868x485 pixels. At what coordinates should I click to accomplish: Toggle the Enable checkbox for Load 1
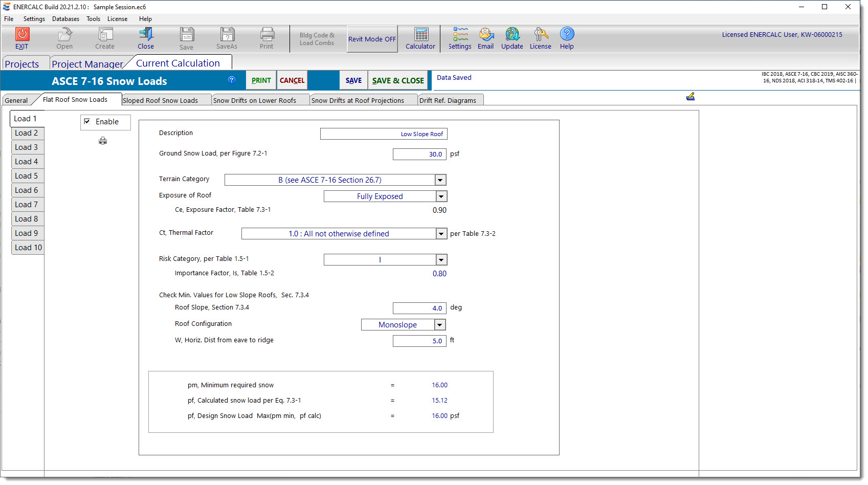[x=87, y=122]
